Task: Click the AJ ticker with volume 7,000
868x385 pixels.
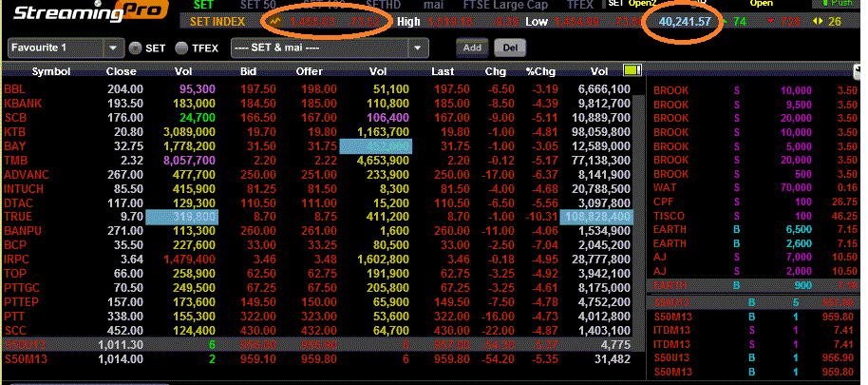Action: pos(660,257)
